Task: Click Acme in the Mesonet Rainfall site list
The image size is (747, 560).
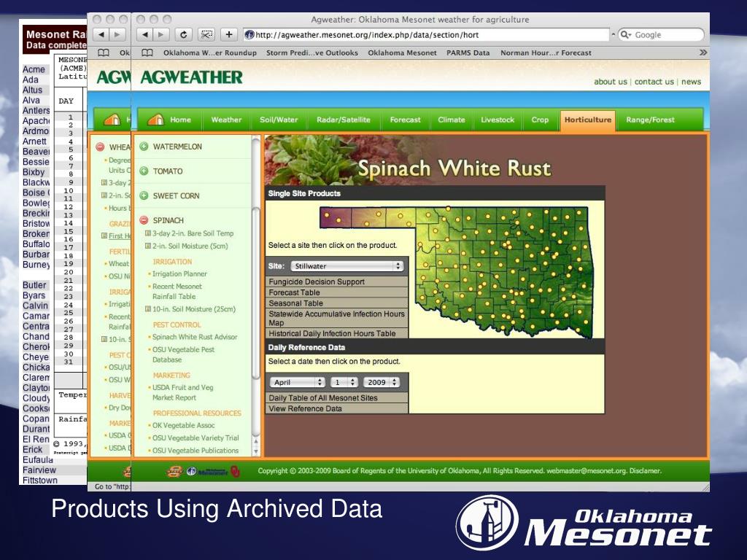Action: [34, 69]
